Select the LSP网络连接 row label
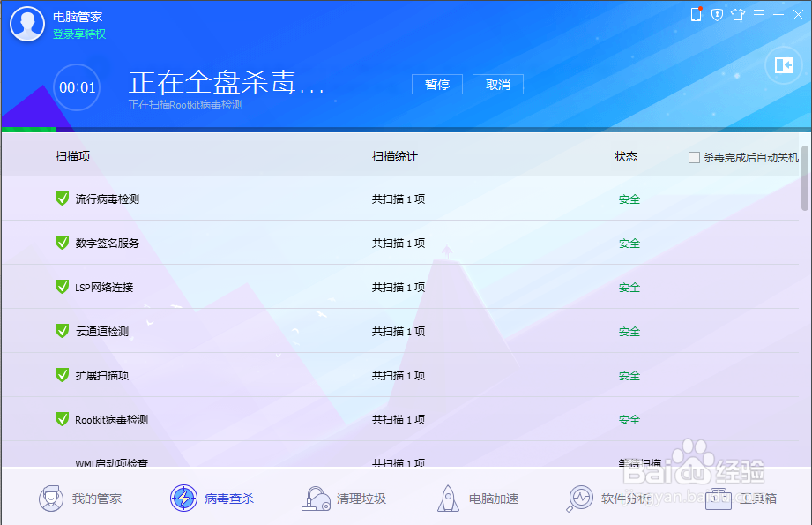Screen dimensions: 812x525 [x=104, y=287]
